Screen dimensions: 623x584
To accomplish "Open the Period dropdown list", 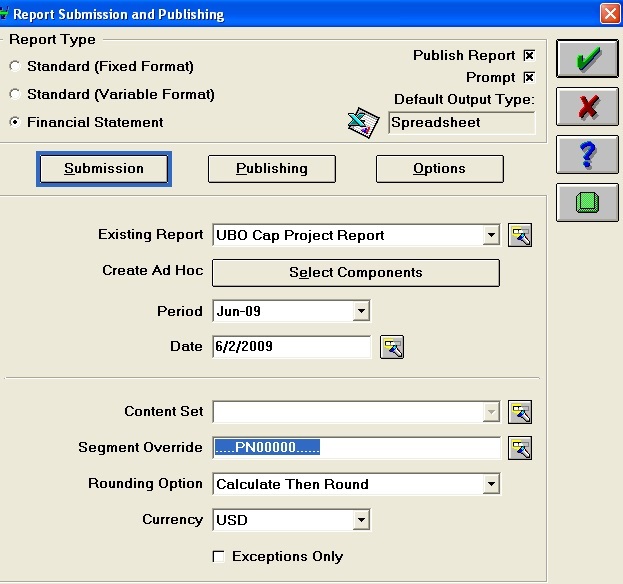I will [361, 312].
